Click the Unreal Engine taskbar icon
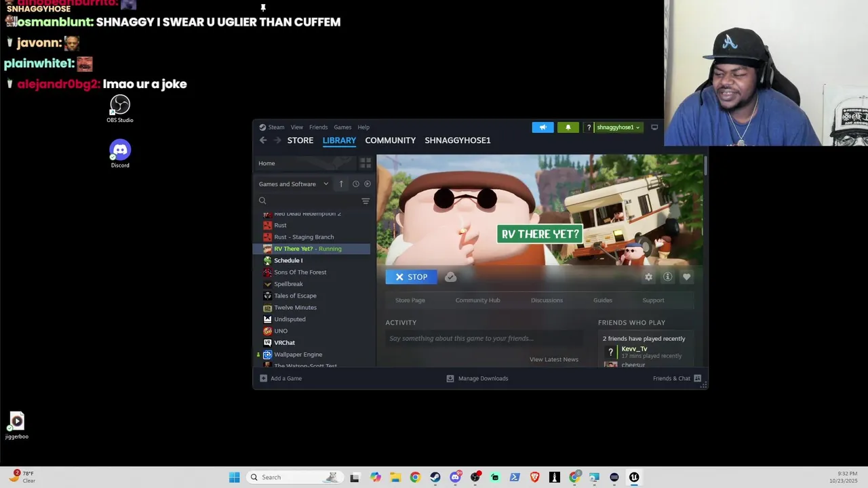Image resolution: width=868 pixels, height=488 pixels. click(634, 477)
